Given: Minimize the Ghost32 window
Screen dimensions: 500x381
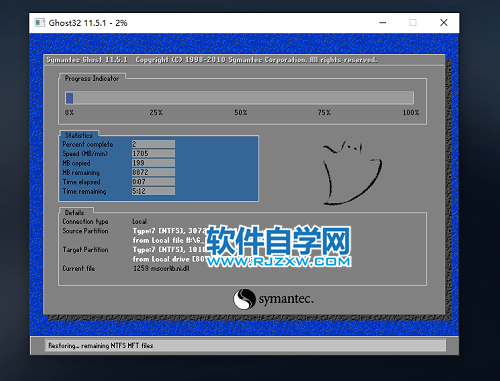Looking at the screenshot, I should [383, 23].
